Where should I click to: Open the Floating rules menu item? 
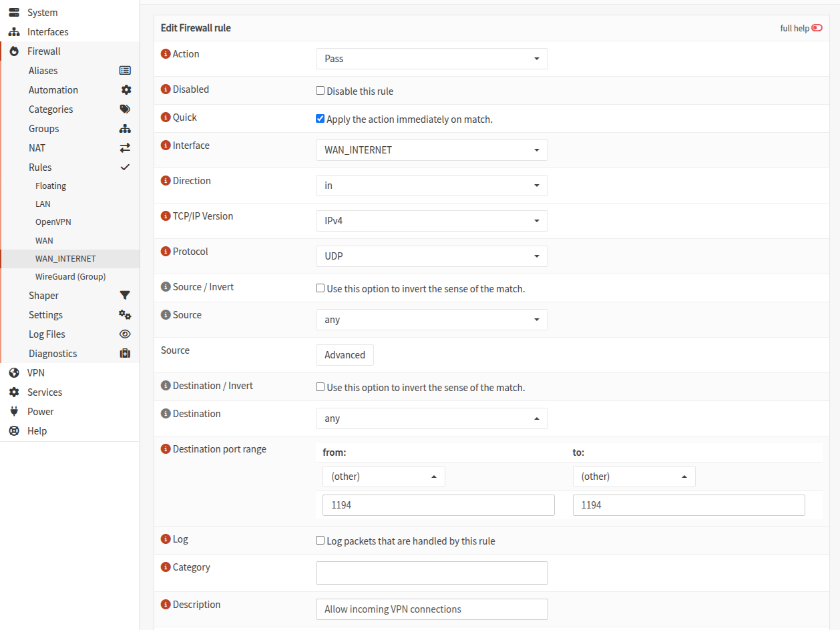tap(51, 186)
